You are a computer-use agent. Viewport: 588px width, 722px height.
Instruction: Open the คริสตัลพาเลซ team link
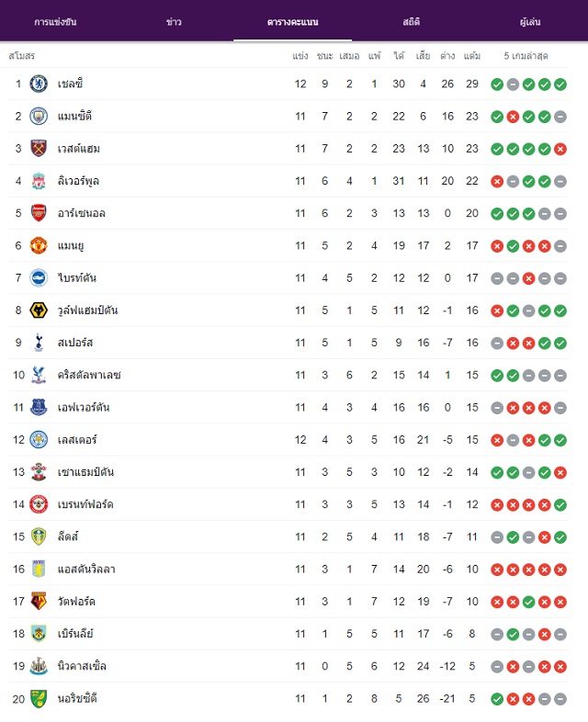(89, 375)
